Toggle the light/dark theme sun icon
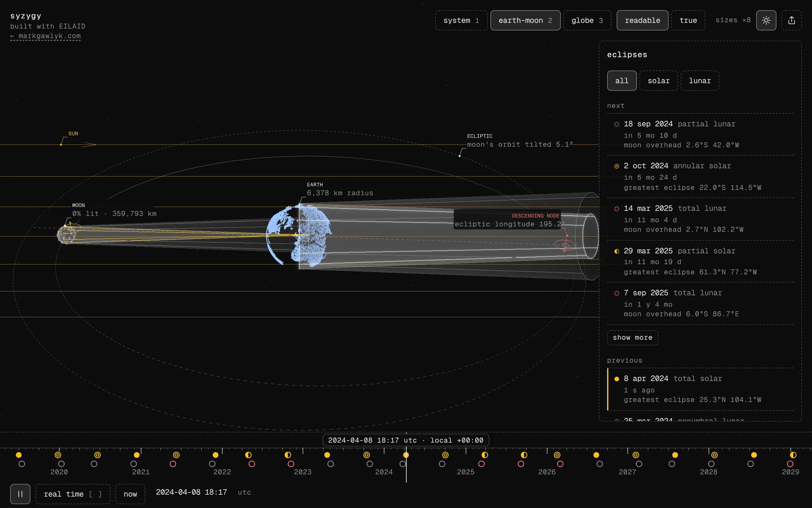The height and width of the screenshot is (508, 812). (x=766, y=20)
